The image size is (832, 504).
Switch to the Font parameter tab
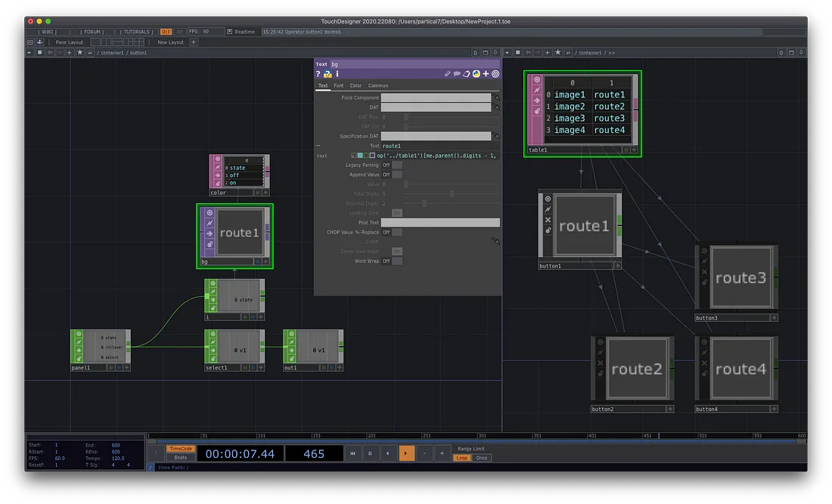point(339,85)
